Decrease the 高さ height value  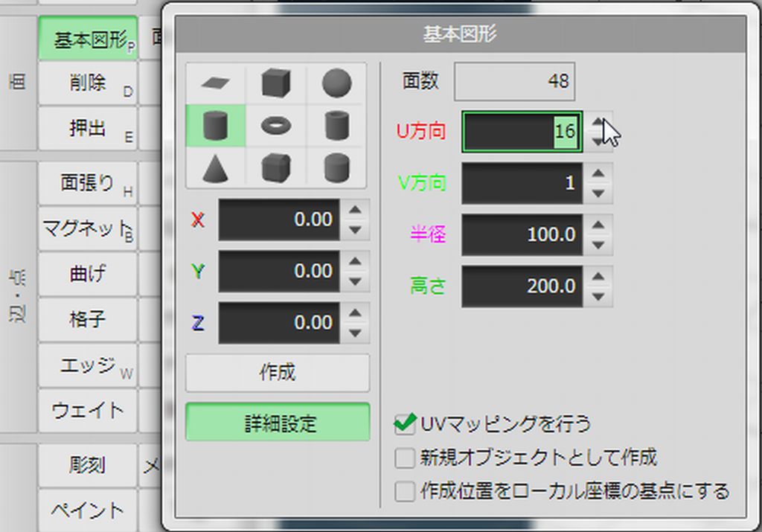pos(598,296)
